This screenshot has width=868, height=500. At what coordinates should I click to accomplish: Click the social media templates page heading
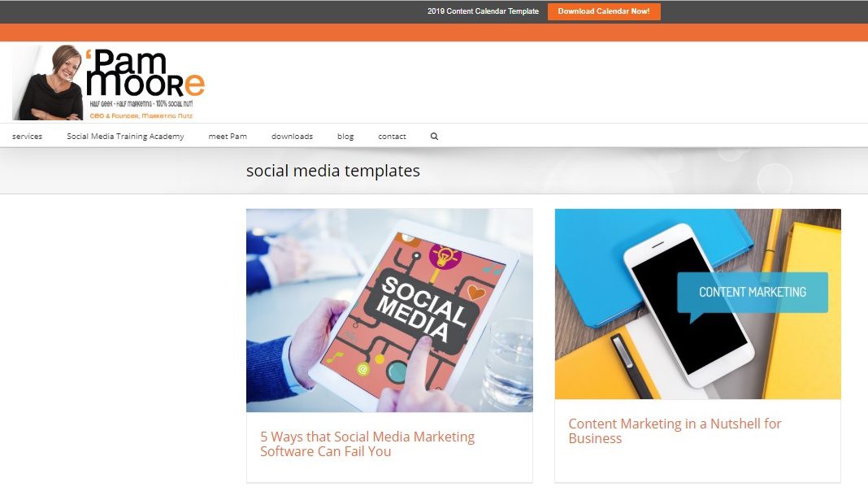click(333, 171)
